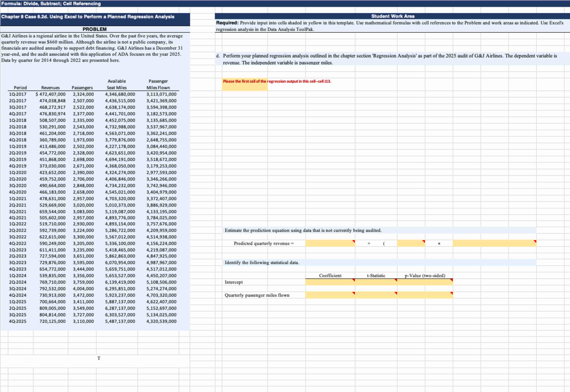570x392 pixels.
Task: Select the yellow cell between '(' and '×'
Action: [x=411, y=243]
